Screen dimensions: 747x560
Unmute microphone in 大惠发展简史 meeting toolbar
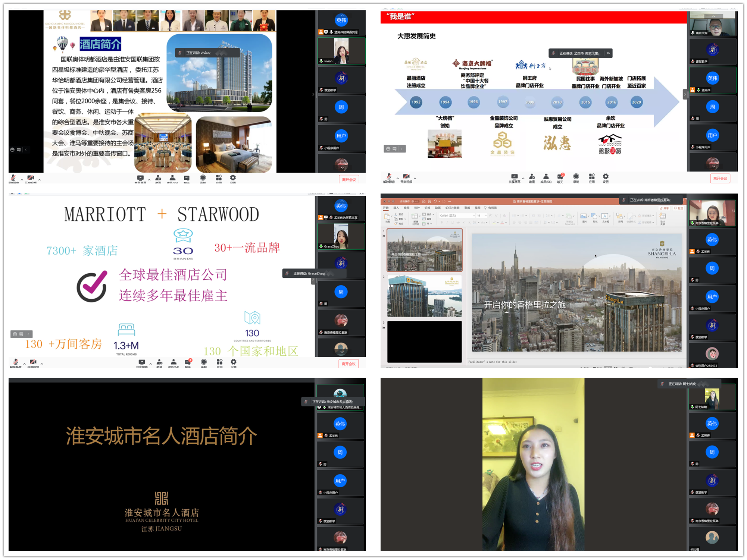pos(389,177)
